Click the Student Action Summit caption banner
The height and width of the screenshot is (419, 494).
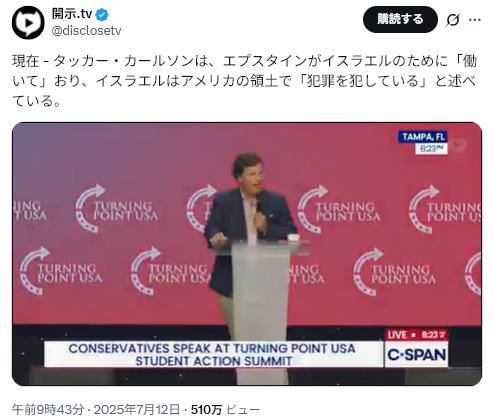(213, 354)
